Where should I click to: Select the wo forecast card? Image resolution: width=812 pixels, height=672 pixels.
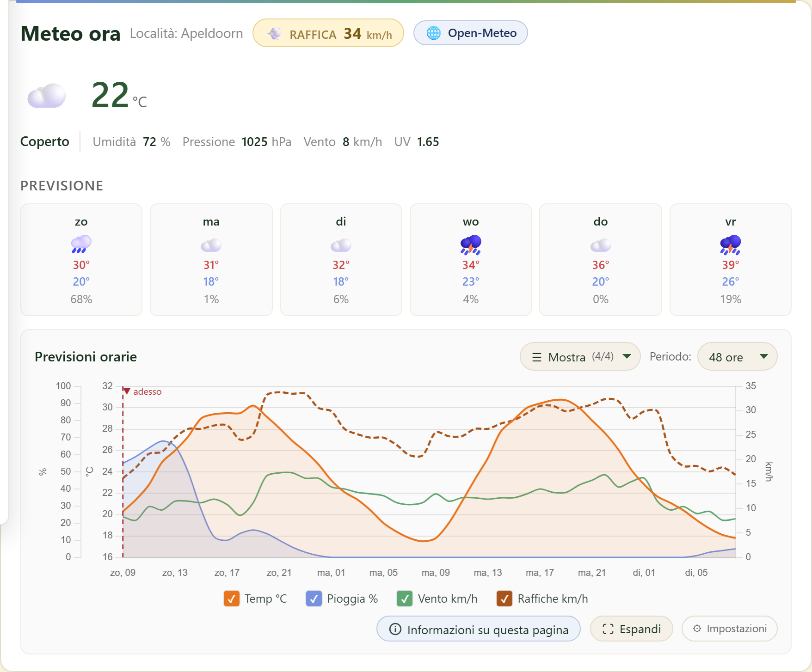pos(471,260)
